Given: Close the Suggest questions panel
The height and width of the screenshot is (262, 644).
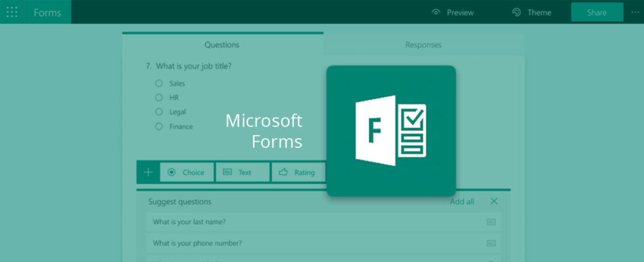Looking at the screenshot, I should pos(494,201).
